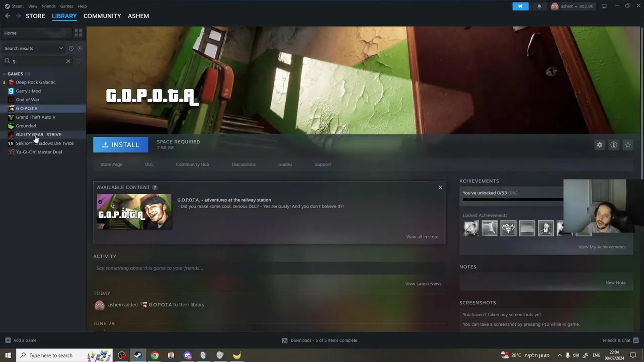Click View Latest News

[423, 284]
